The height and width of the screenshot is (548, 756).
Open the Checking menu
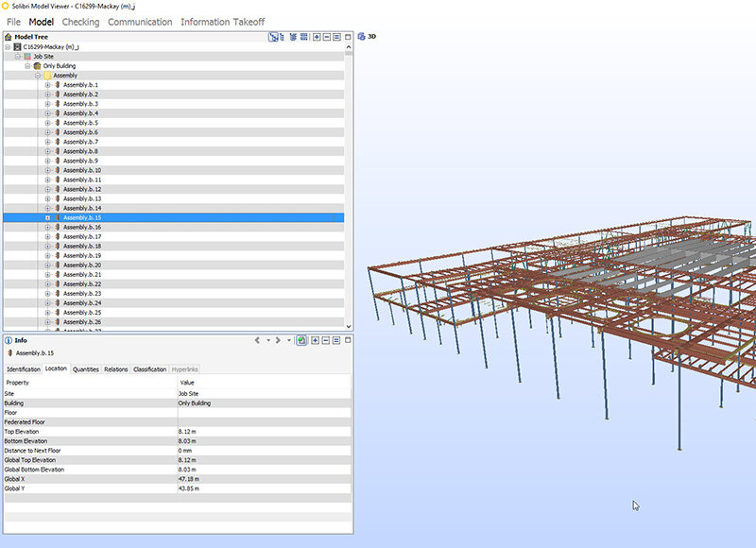click(80, 22)
